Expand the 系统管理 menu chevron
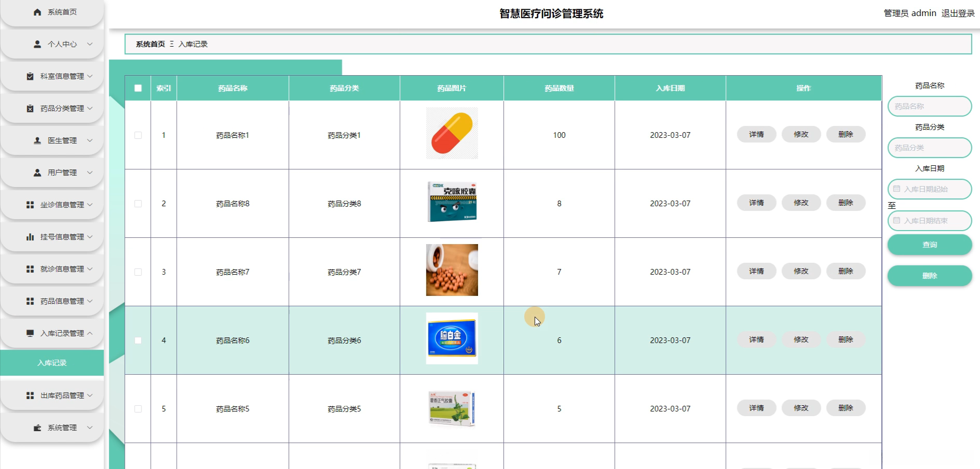Image resolution: width=980 pixels, height=469 pixels. [x=90, y=428]
